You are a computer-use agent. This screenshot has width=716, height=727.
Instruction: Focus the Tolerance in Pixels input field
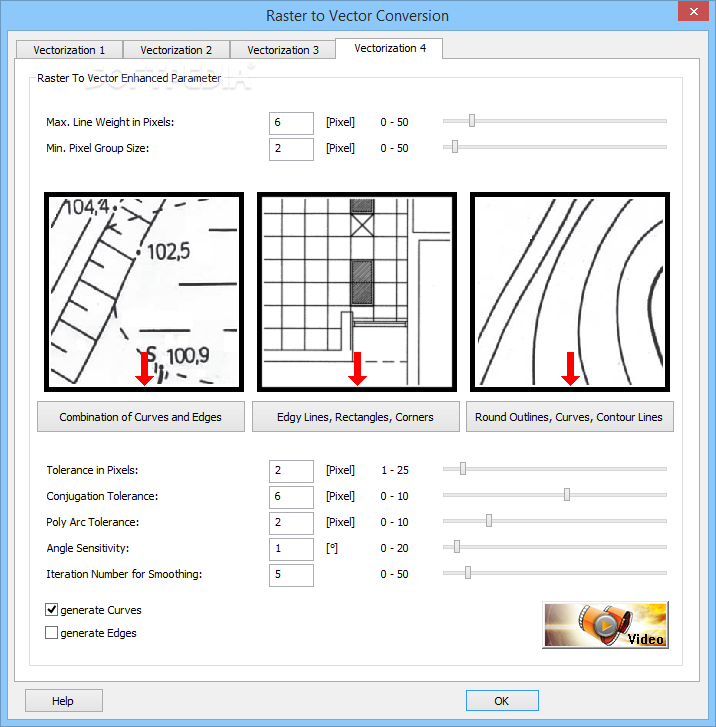point(291,471)
